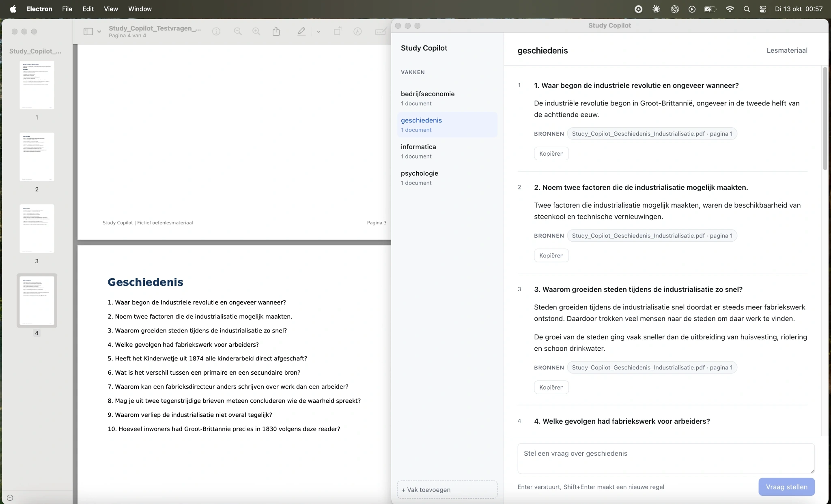
Task: Select page 2 thumbnail in Preview sidebar
Action: (37, 157)
